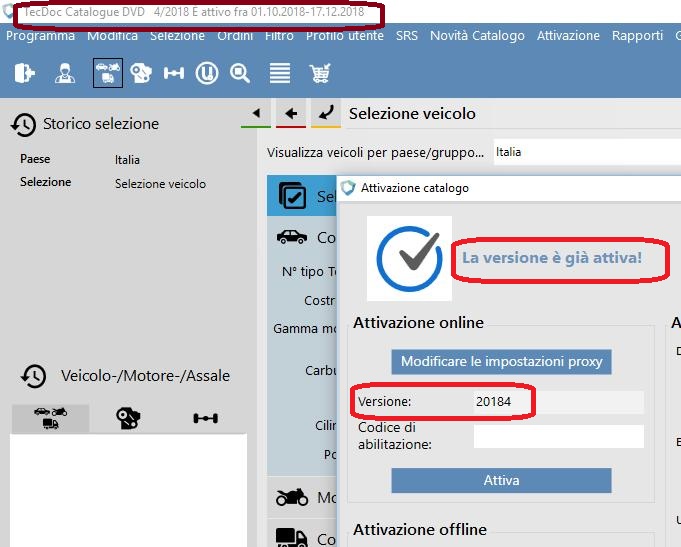681x547 pixels.
Task: Click the Versione field showing 20184
Action: (x=559, y=401)
